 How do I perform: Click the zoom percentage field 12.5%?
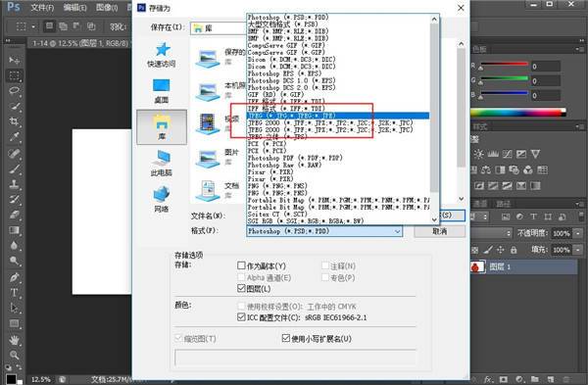[x=40, y=379]
